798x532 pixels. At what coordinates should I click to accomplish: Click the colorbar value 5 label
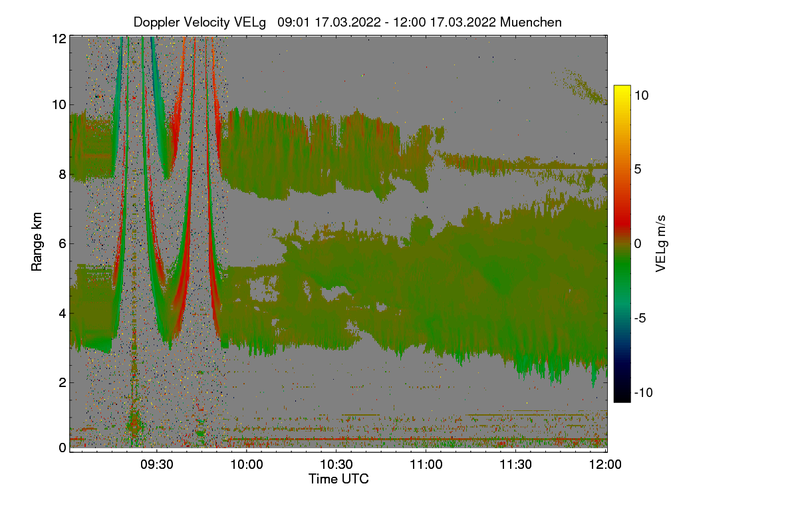coord(637,169)
